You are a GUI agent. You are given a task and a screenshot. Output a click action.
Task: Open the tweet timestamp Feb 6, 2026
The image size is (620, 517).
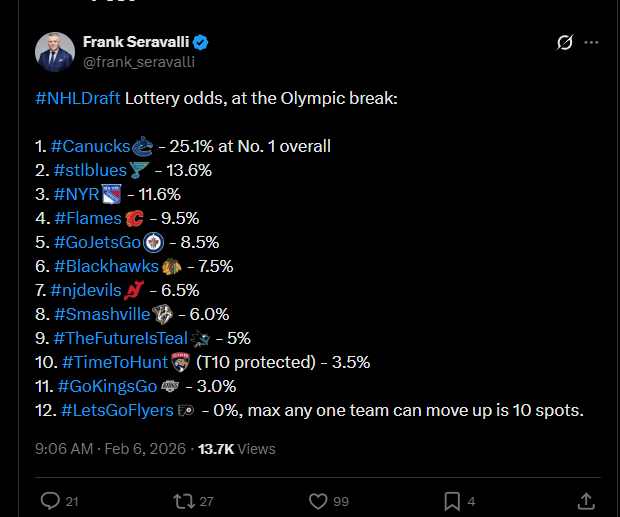coord(142,449)
